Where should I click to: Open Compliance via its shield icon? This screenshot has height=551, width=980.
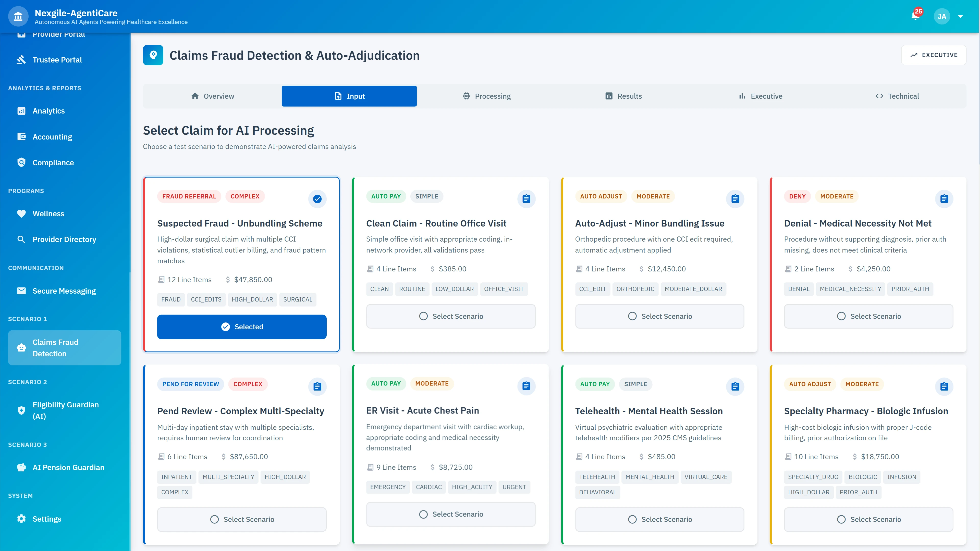tap(21, 162)
